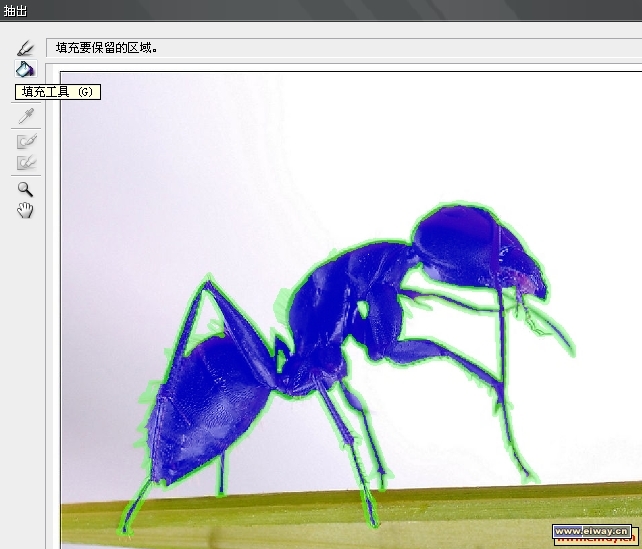Click the ant preview image
This screenshot has width=642, height=549.
click(351, 310)
